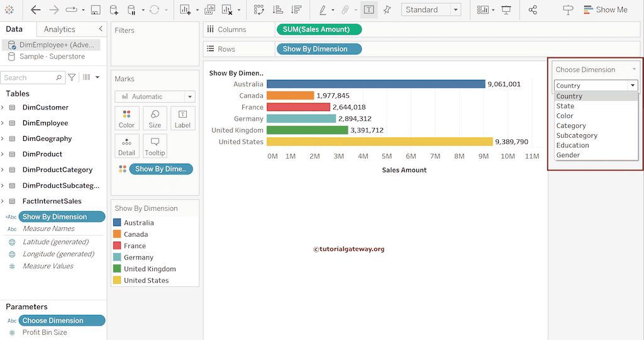Click the United States yellow legend swatch
This screenshot has width=644, height=340.
[117, 280]
